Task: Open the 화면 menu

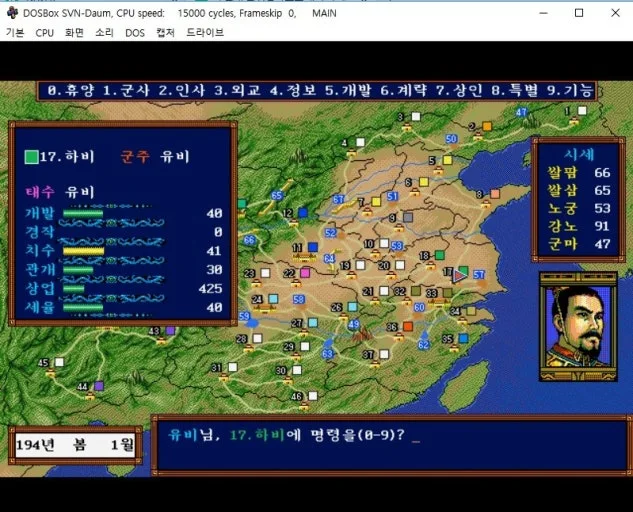Action: pos(74,33)
